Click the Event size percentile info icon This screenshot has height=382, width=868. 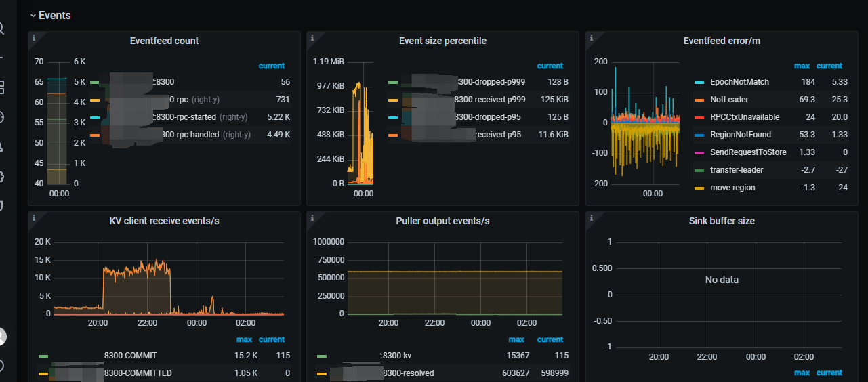coord(312,38)
